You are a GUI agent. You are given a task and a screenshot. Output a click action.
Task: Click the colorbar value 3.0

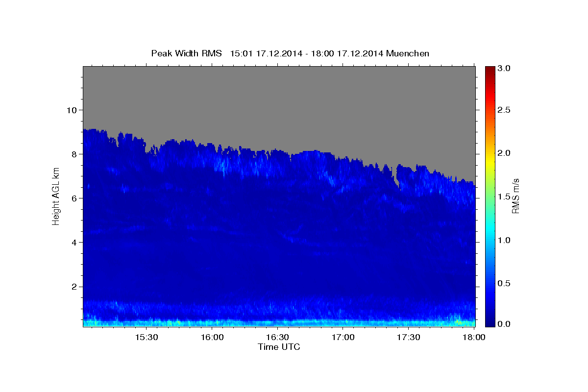pyautogui.click(x=505, y=68)
